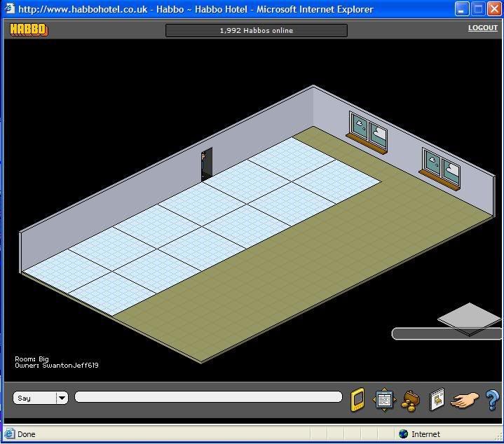Click the Habbo logo
The height and width of the screenshot is (444, 504).
[x=29, y=29]
